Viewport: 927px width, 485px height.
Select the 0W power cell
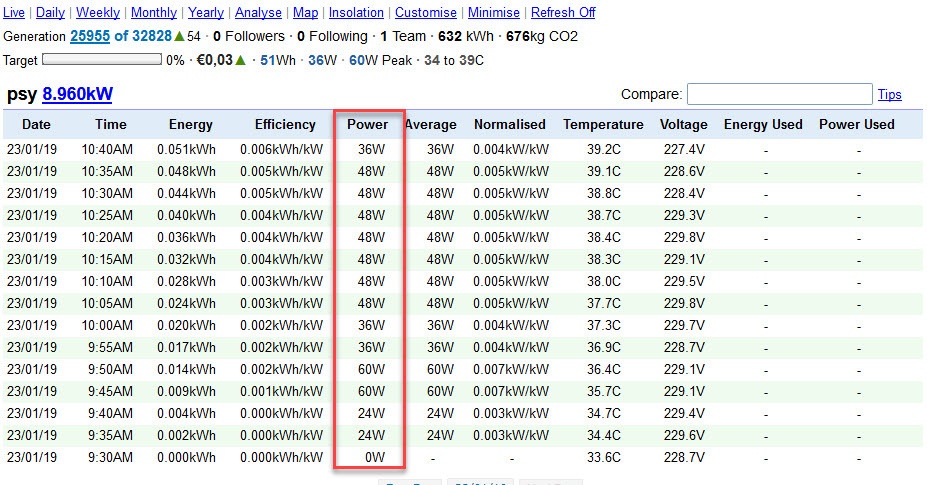point(375,457)
